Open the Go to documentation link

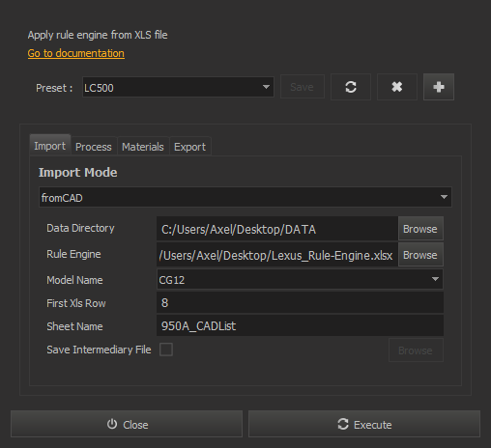coord(76,53)
